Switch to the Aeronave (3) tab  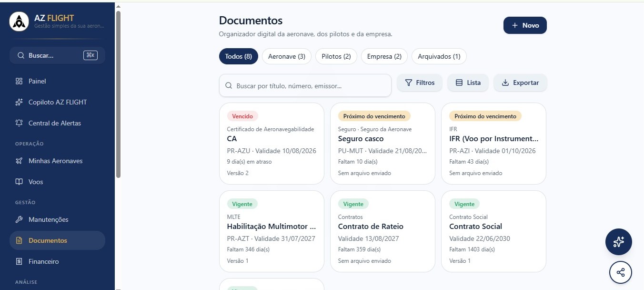click(x=287, y=56)
